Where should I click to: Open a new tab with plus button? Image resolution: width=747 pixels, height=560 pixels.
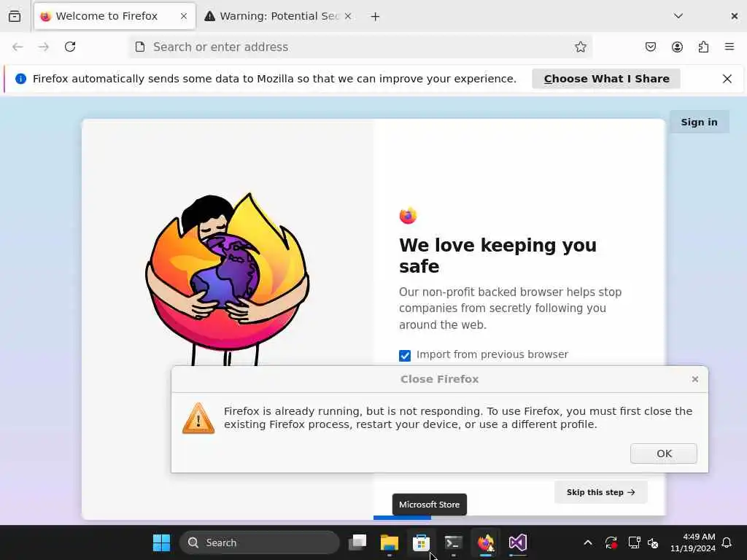point(376,17)
